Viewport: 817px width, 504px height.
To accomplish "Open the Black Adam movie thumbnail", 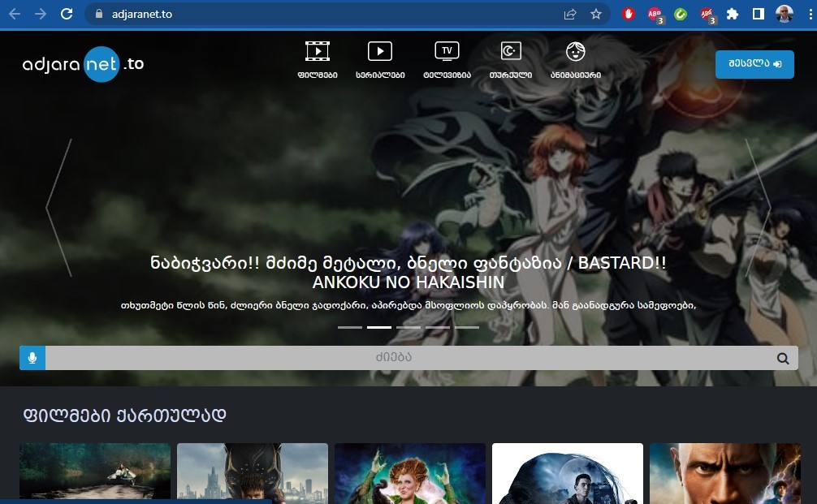I will 725,473.
